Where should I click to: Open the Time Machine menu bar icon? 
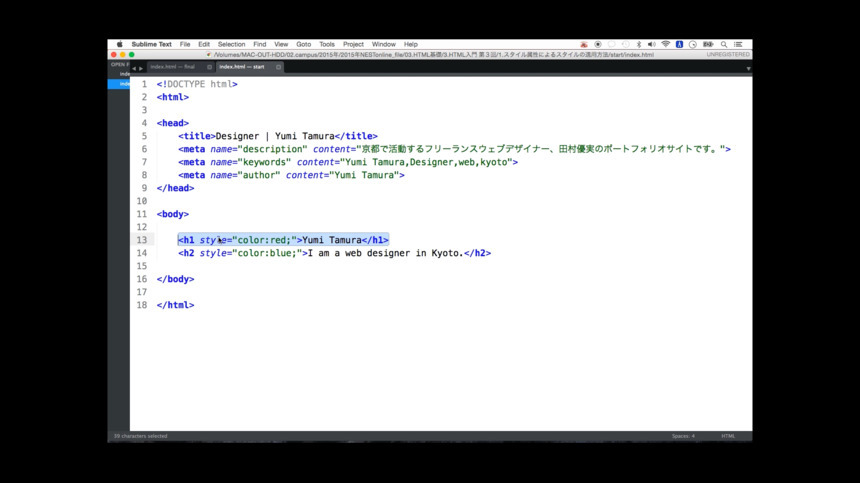[x=625, y=44]
